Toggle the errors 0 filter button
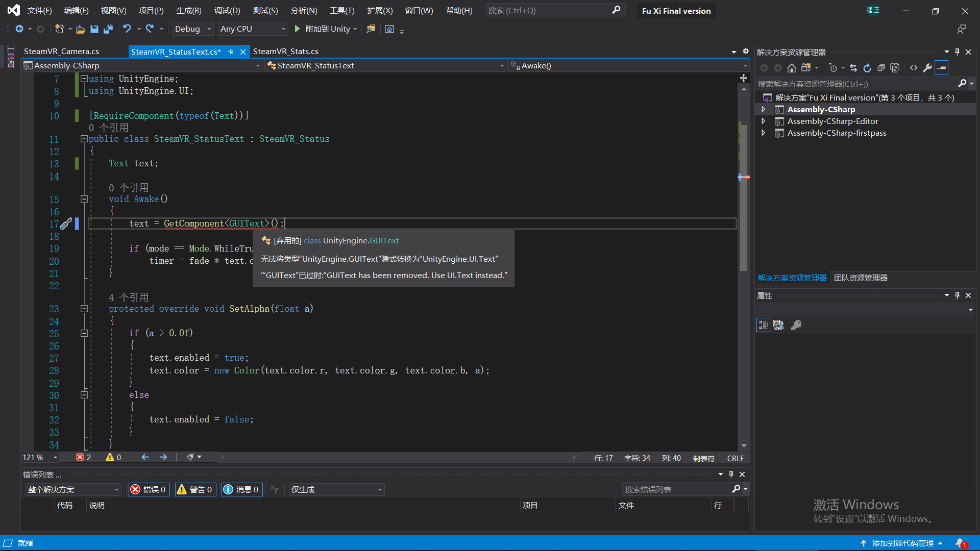Image resolution: width=980 pixels, height=551 pixels. click(149, 489)
